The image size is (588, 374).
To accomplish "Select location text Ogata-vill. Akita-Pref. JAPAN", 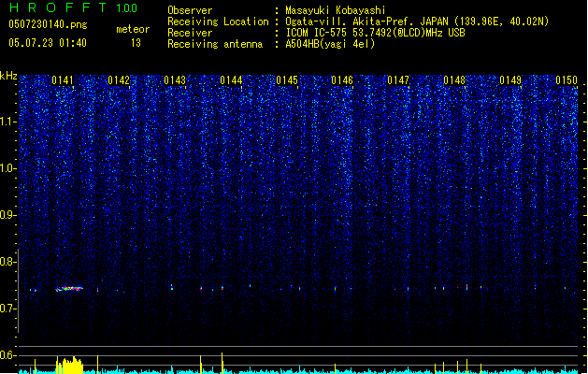I will tap(366, 22).
